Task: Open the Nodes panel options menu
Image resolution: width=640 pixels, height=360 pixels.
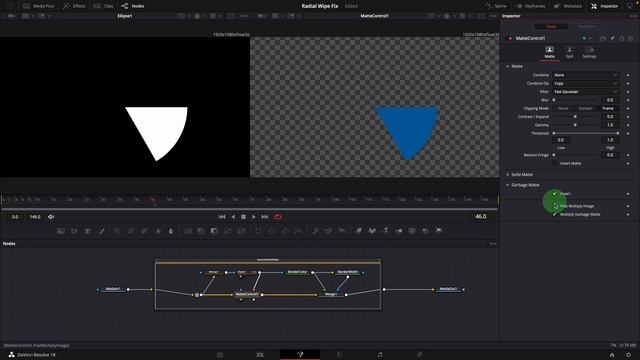Action: 493,244
